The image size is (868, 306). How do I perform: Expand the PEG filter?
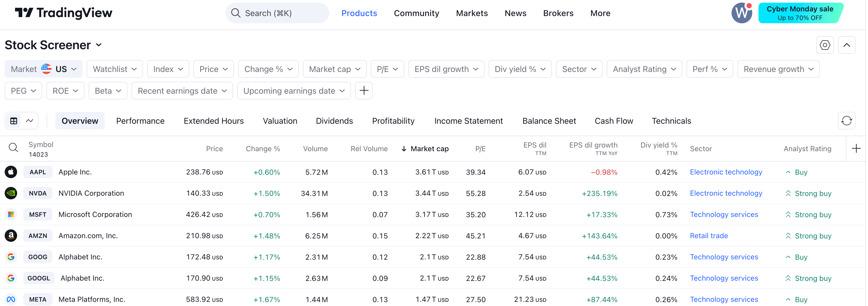(23, 91)
